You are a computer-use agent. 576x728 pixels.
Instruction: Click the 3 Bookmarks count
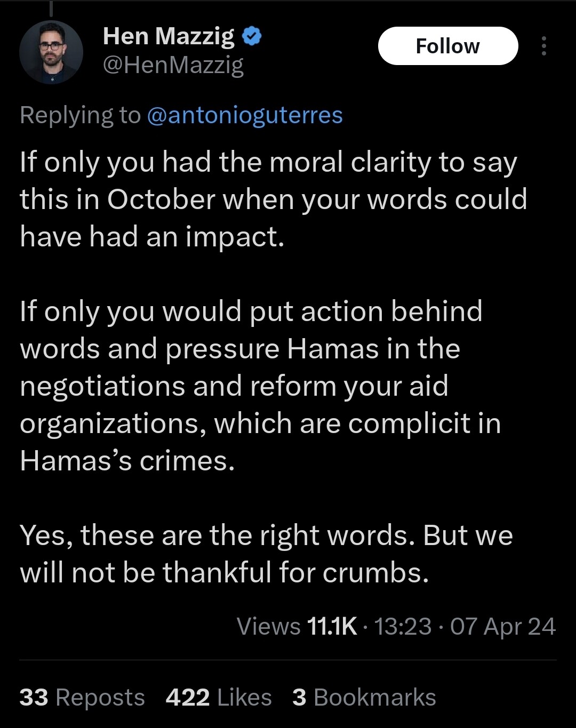[364, 698]
